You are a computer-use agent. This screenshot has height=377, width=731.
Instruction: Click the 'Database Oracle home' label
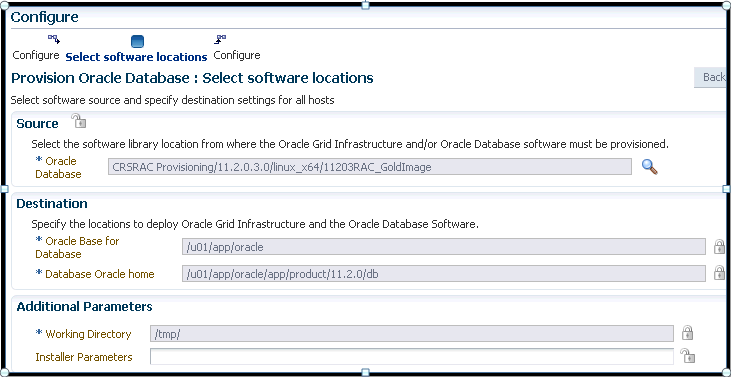100,274
